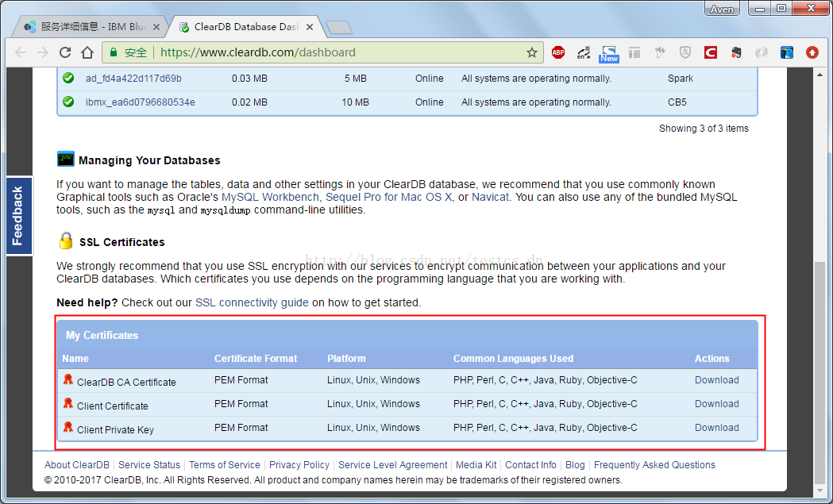
Task: Download the Client Certificate
Action: click(716, 404)
